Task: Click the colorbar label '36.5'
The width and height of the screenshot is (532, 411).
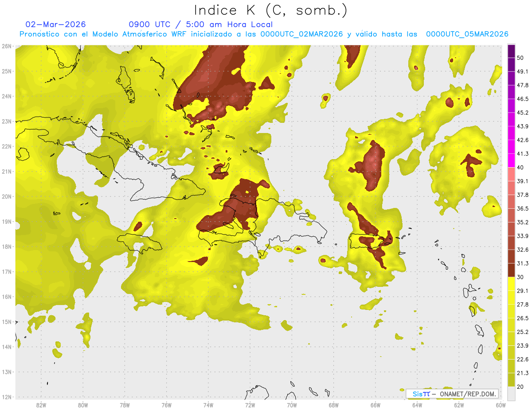Action: [x=522, y=209]
